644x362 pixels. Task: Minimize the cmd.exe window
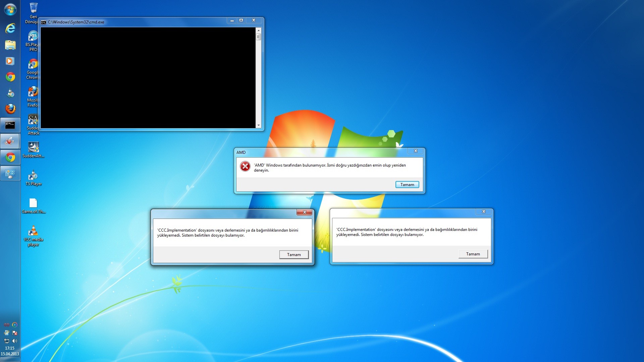click(x=232, y=20)
